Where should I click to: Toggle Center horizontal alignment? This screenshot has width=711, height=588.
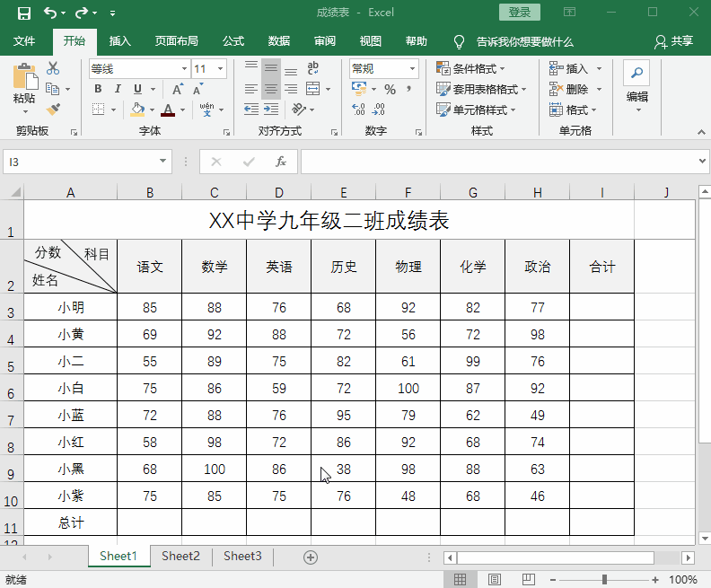pos(271,89)
